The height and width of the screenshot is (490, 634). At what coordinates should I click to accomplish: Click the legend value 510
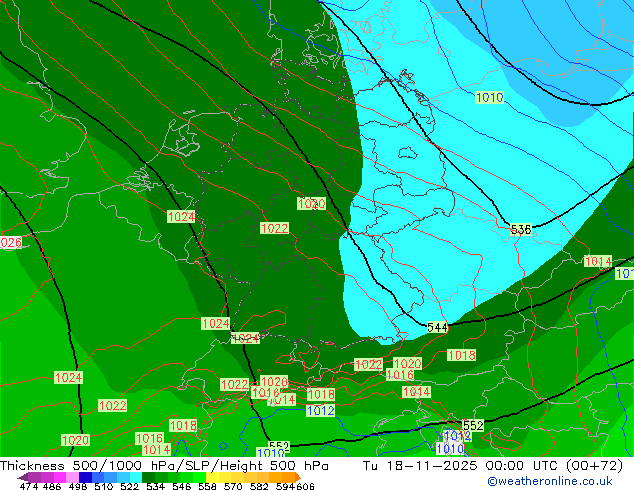click(104, 486)
